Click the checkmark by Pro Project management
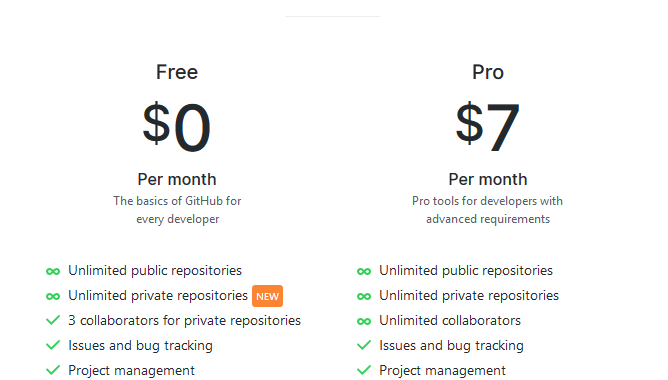This screenshot has width=668, height=380. [364, 370]
